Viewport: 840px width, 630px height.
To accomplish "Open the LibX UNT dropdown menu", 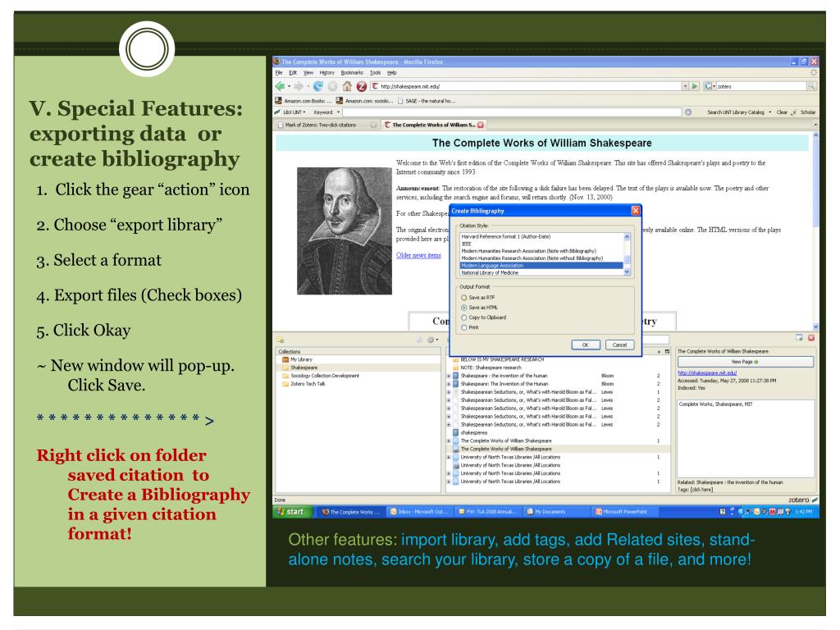I will [294, 112].
